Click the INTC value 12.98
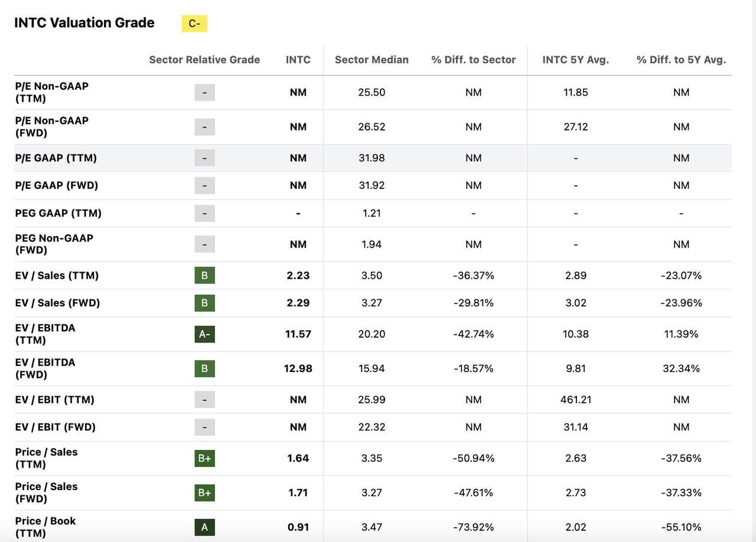Image resolution: width=756 pixels, height=542 pixels. point(298,368)
